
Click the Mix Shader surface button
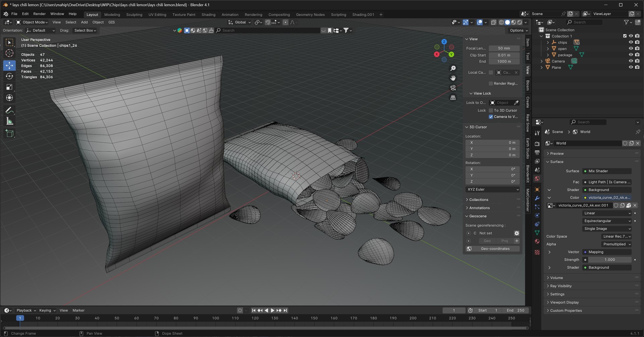[x=607, y=171]
